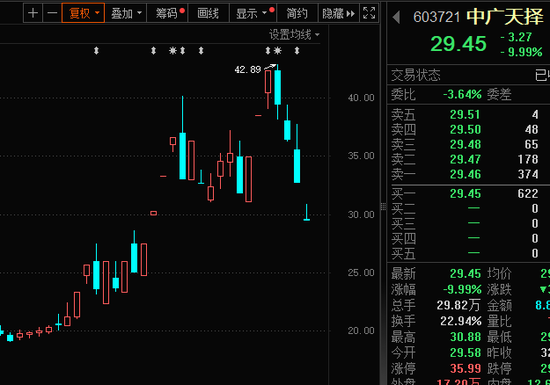Click the latest candlestick near 30.00

(307, 212)
